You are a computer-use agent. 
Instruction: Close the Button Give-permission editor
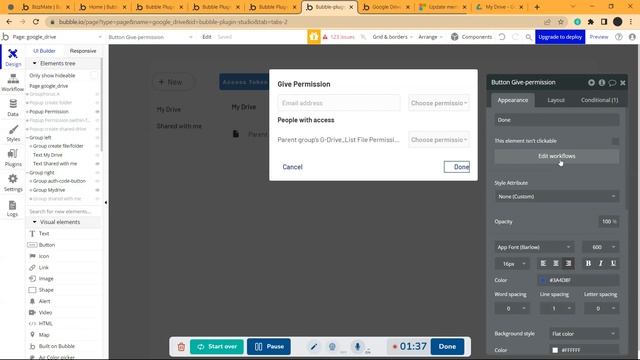(622, 82)
